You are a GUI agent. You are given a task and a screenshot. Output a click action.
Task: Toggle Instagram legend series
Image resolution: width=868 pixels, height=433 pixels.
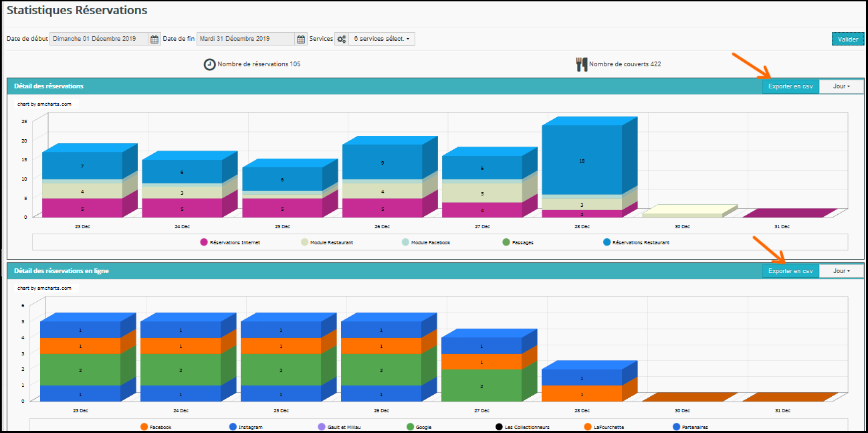[245, 426]
